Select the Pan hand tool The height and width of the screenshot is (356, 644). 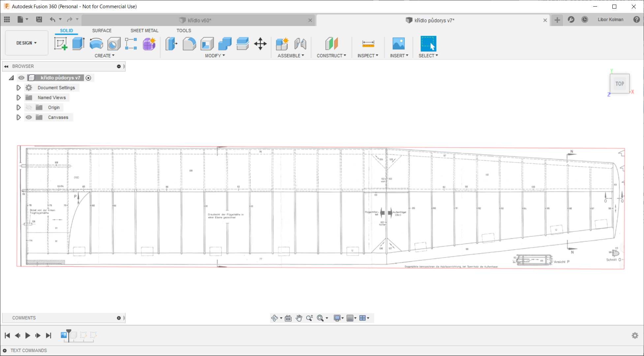click(x=299, y=318)
